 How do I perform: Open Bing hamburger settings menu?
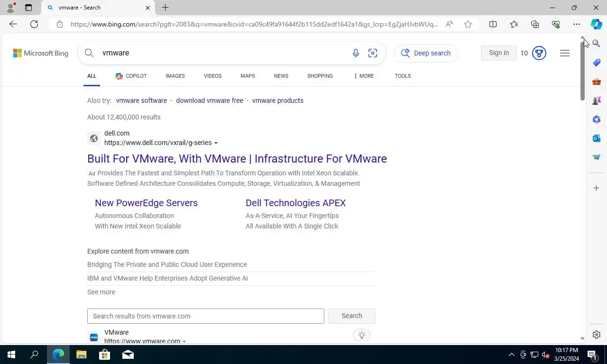pyautogui.click(x=565, y=53)
